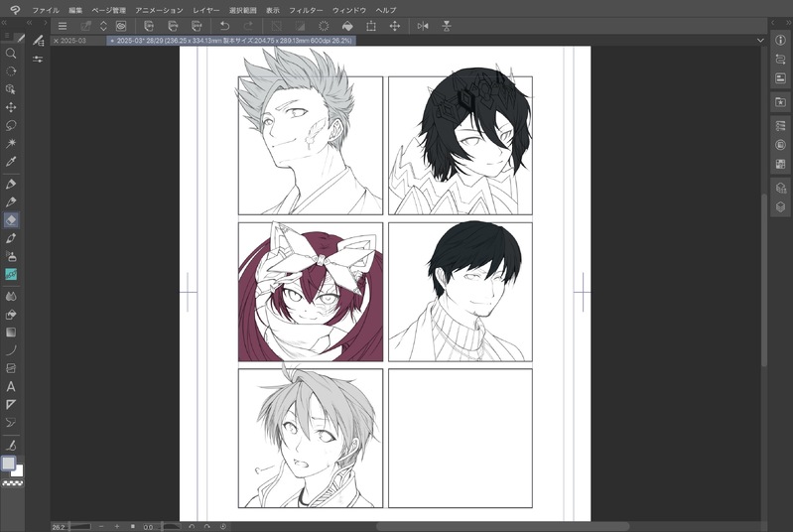
Task: Click the zoom percentage field 26.2
Action: click(x=59, y=527)
